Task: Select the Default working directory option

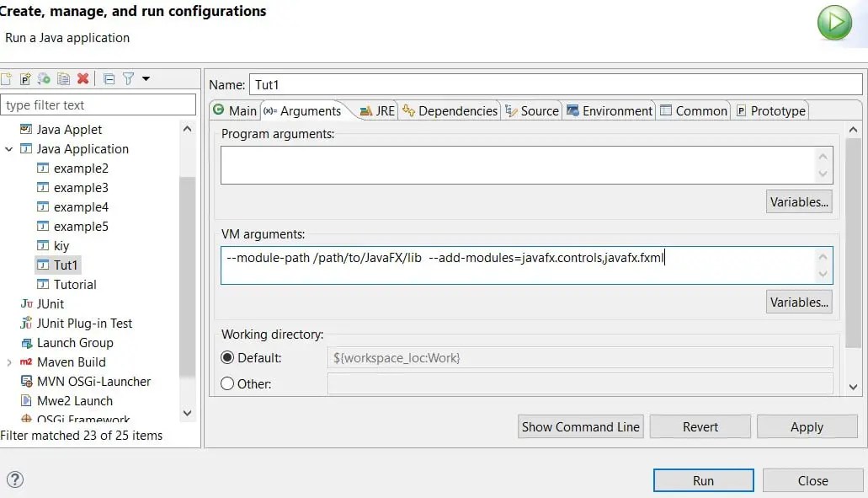Action: (227, 357)
